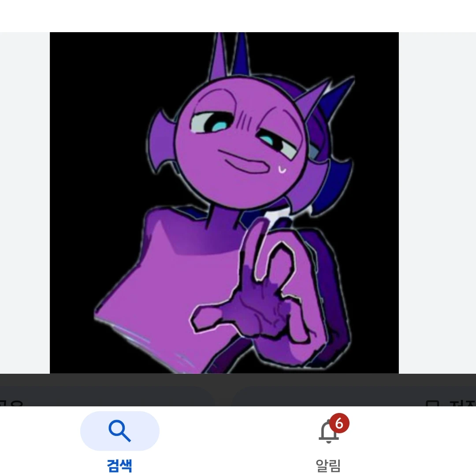Click the horns on the character's head
476x476 pixels.
point(231,55)
